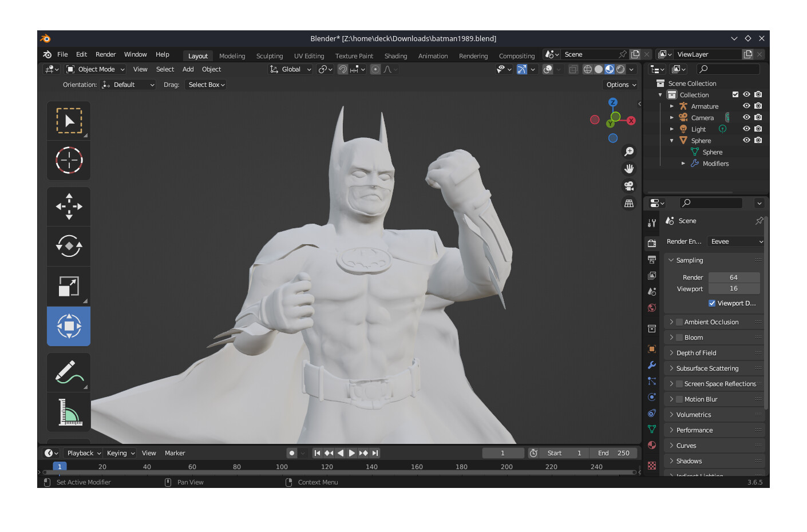Expand the Modifiers tree item
The height and width of the screenshot is (532, 807).
(683, 163)
